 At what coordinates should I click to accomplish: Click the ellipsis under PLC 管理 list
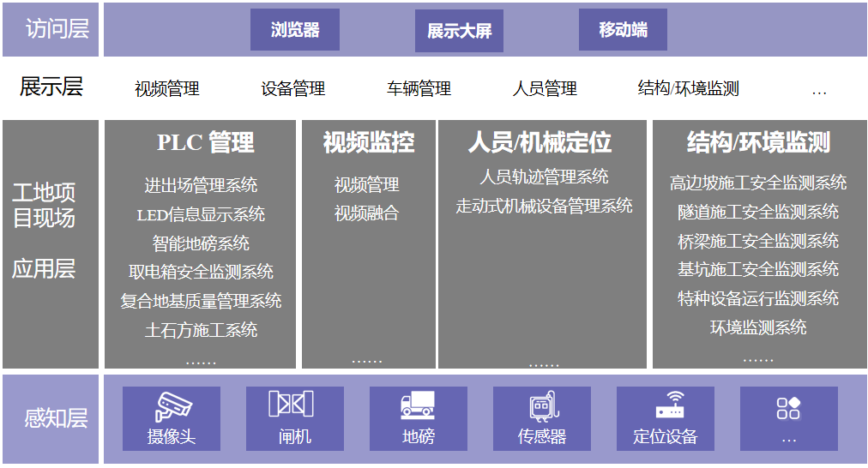(201, 363)
